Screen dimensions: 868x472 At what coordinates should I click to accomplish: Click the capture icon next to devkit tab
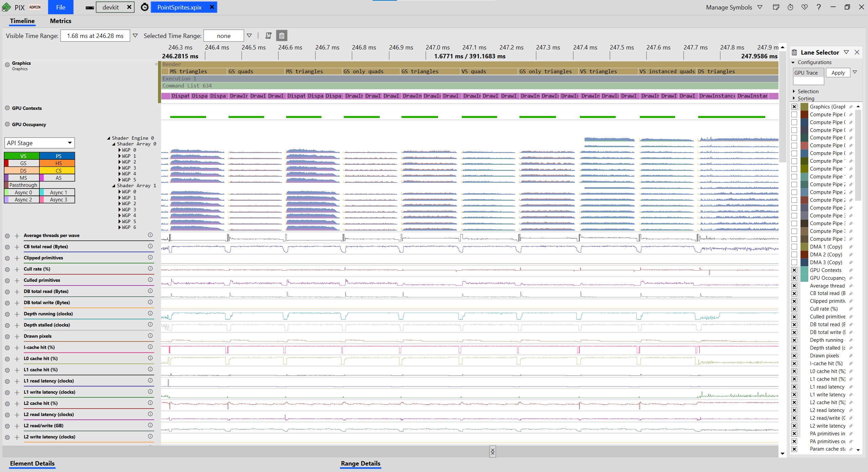point(145,7)
